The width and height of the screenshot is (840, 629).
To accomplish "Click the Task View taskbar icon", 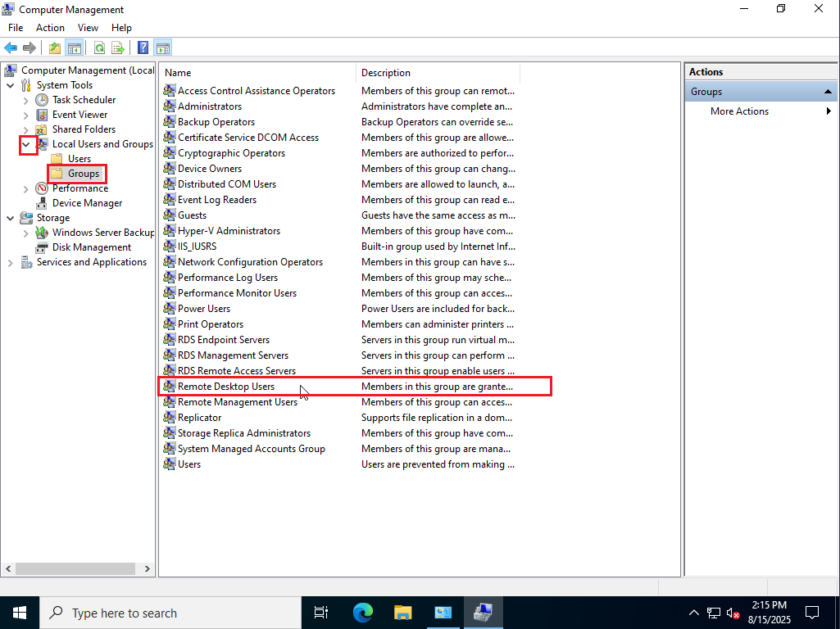I will [x=321, y=613].
